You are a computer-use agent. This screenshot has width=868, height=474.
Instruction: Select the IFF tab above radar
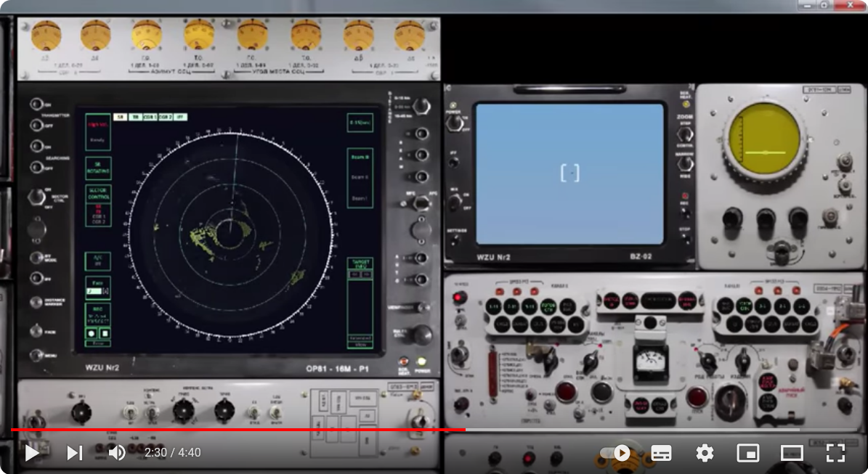click(x=180, y=116)
